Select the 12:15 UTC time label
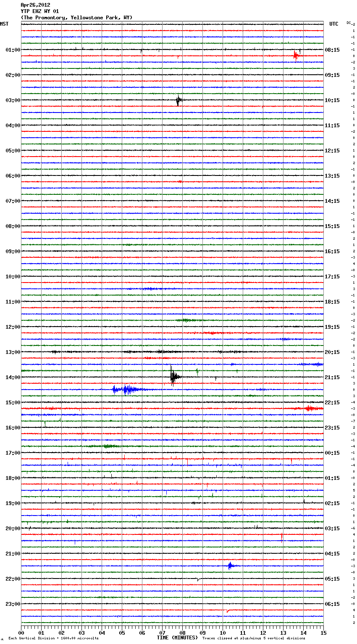This screenshot has height=644, width=357. [x=332, y=151]
